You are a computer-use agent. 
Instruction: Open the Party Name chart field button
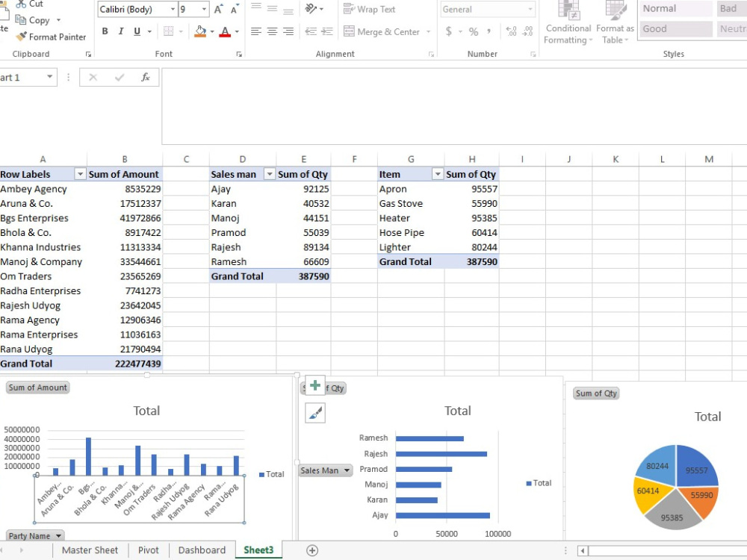[x=35, y=535]
